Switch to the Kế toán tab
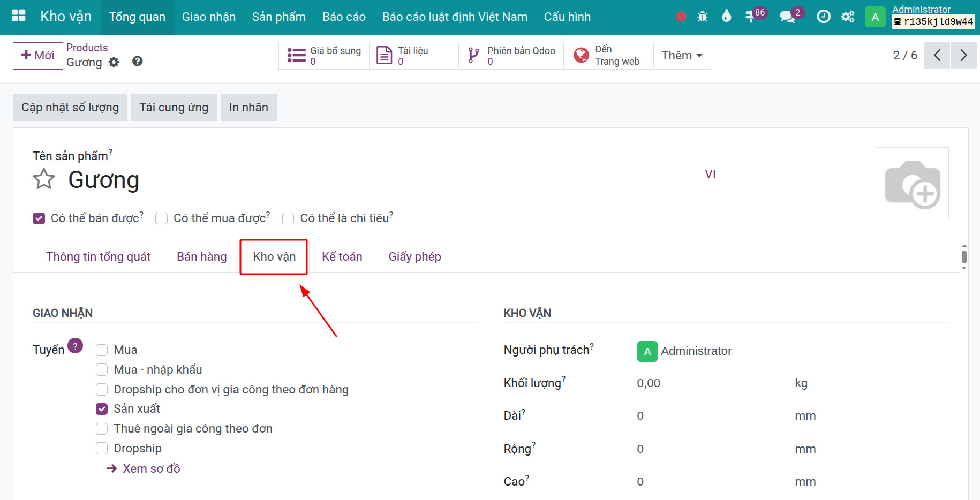The height and width of the screenshot is (500, 980). [x=342, y=257]
